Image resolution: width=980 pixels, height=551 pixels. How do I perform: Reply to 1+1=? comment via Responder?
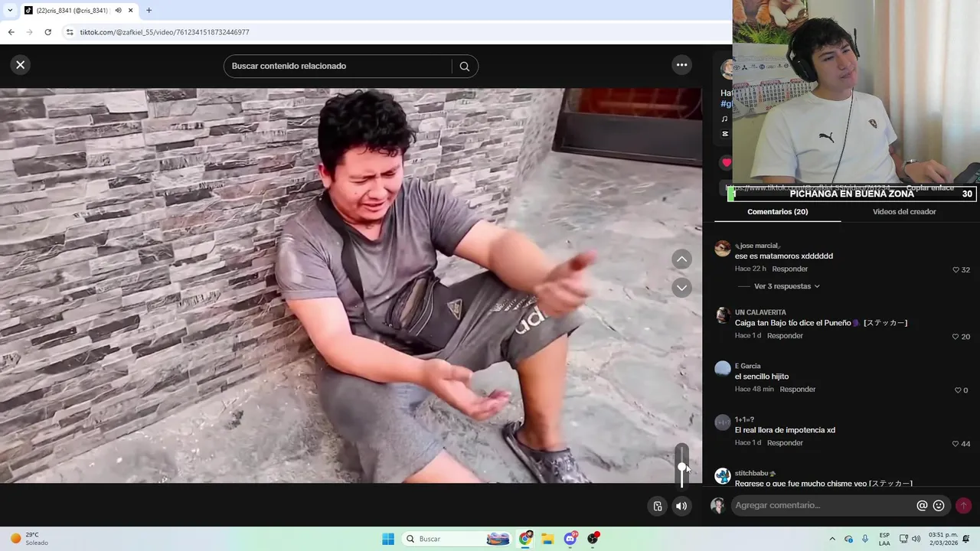[786, 443]
